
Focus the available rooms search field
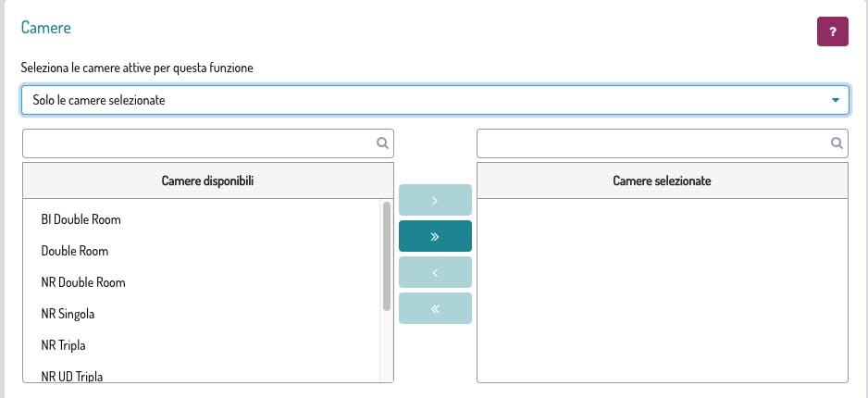point(198,143)
